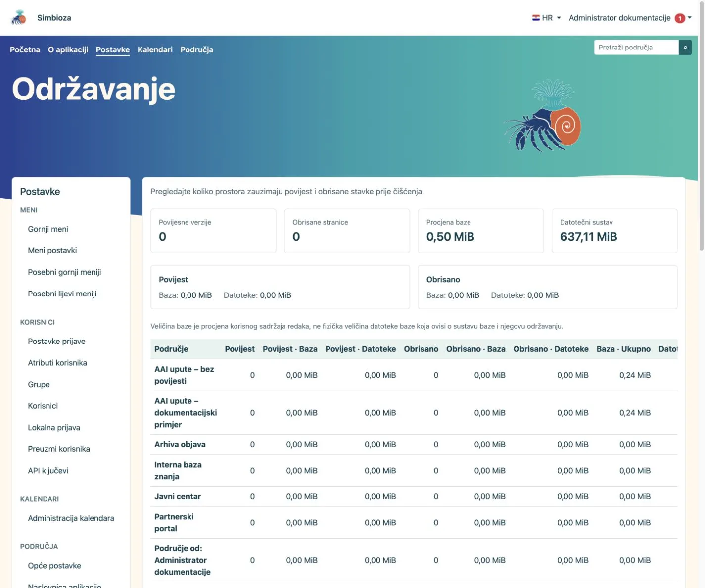Open Postavke prijave link
This screenshot has width=705, height=588.
[56, 341]
